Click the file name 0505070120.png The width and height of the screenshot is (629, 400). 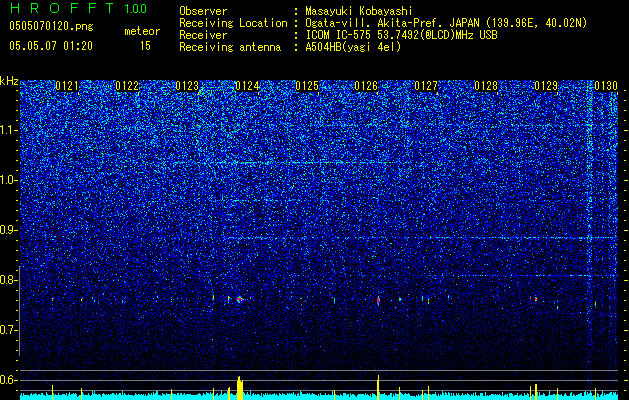pos(51,26)
